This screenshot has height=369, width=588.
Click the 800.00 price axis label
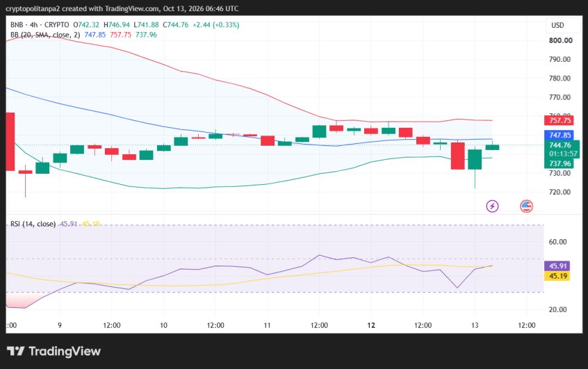[x=561, y=40]
